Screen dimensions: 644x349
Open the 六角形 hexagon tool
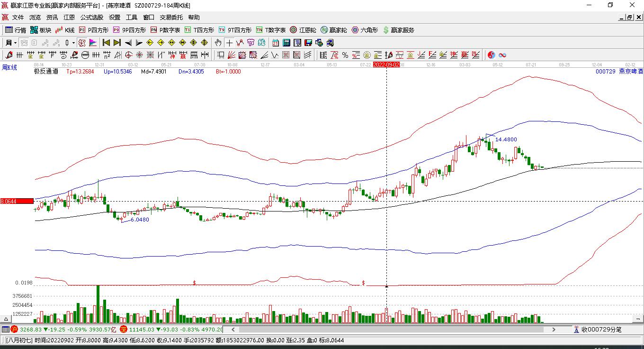pyautogui.click(x=365, y=30)
